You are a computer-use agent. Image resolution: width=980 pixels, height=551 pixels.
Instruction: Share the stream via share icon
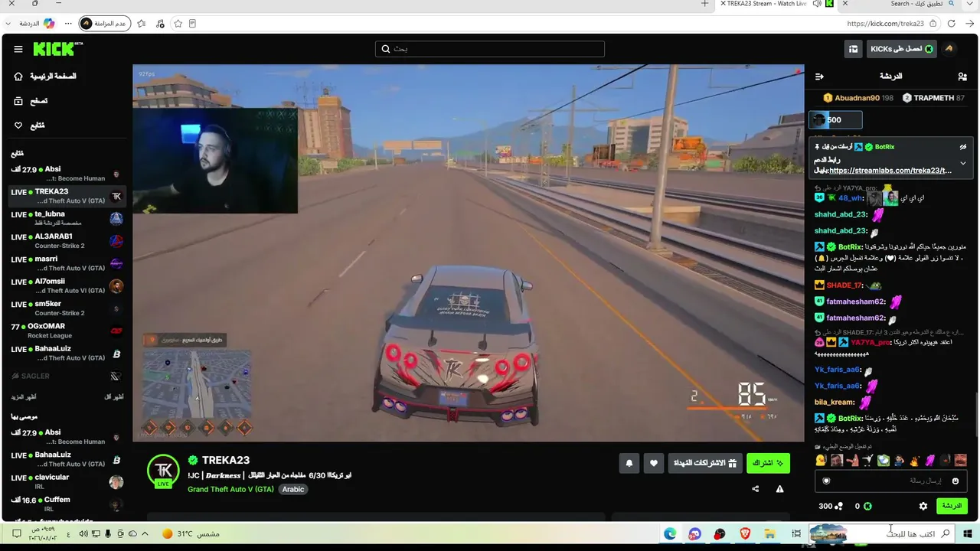point(756,489)
